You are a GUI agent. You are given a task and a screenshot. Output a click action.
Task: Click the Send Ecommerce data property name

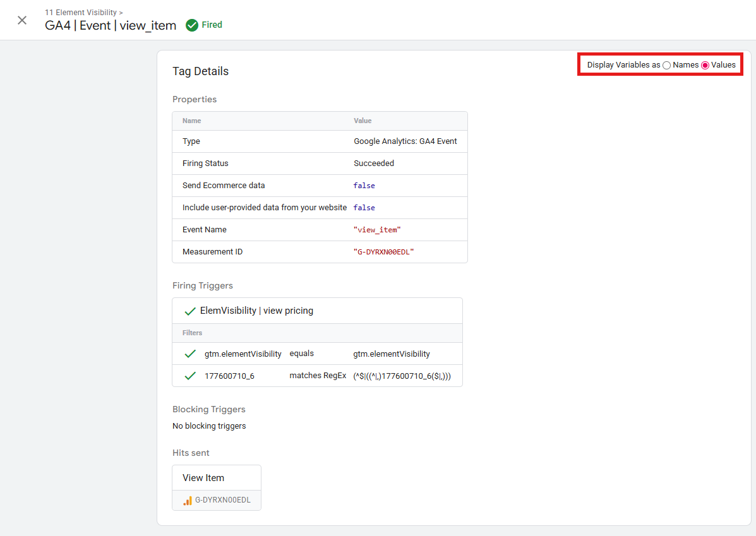click(224, 186)
